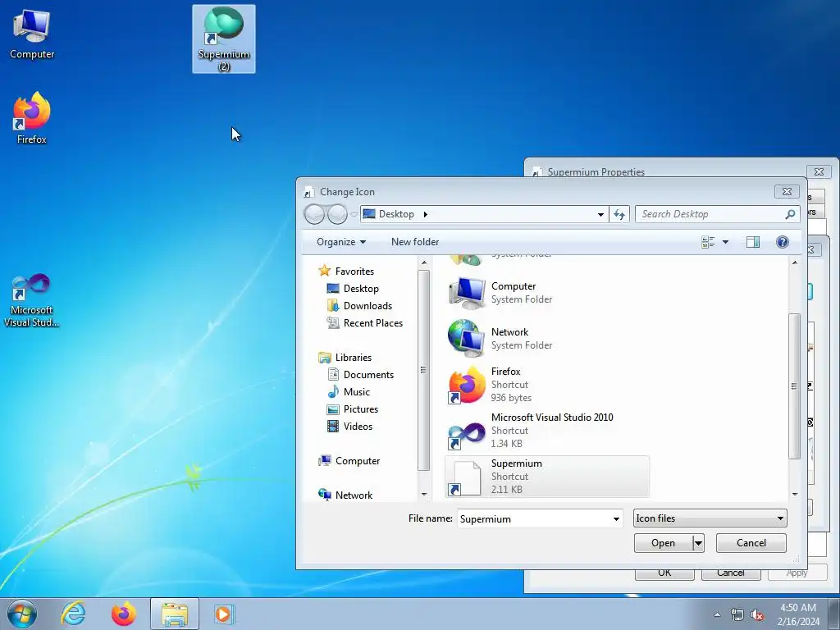Click Cancel in Change Icon dialog
The image size is (840, 630).
751,543
